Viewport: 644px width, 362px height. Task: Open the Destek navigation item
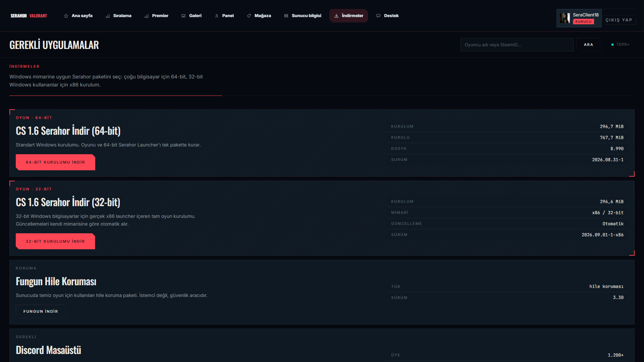click(x=387, y=16)
